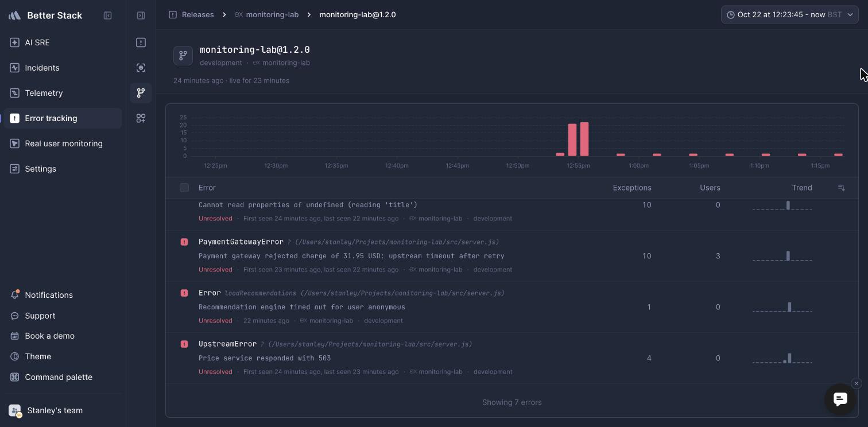Screen dimensions: 868x427
Task: Click the Command palette key icon
Action: point(15,377)
